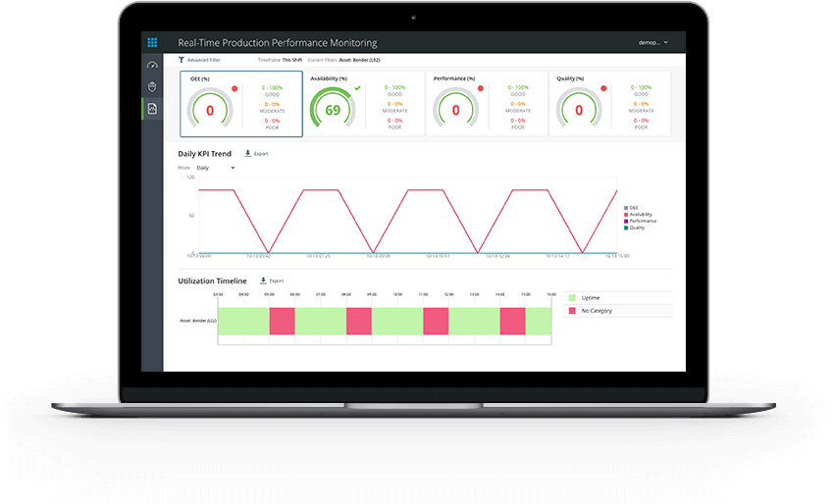This screenshot has height=504, width=834.
Task: Click the Performance (%) card title
Action: [454, 78]
